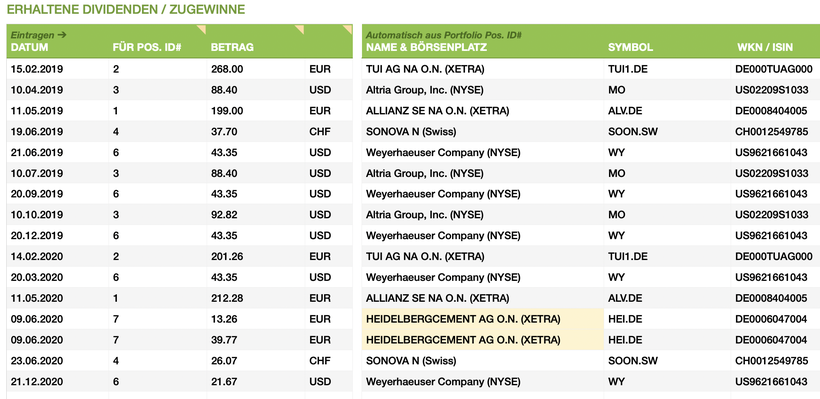Image resolution: width=820 pixels, height=399 pixels.
Task: Click date cell 15.02.2019
Action: click(x=37, y=69)
